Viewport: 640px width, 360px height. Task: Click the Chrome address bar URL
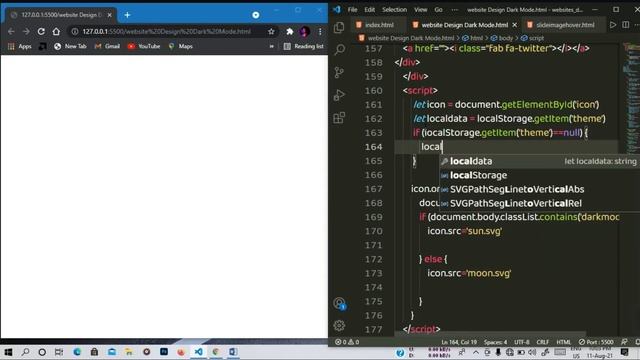pyautogui.click(x=167, y=31)
